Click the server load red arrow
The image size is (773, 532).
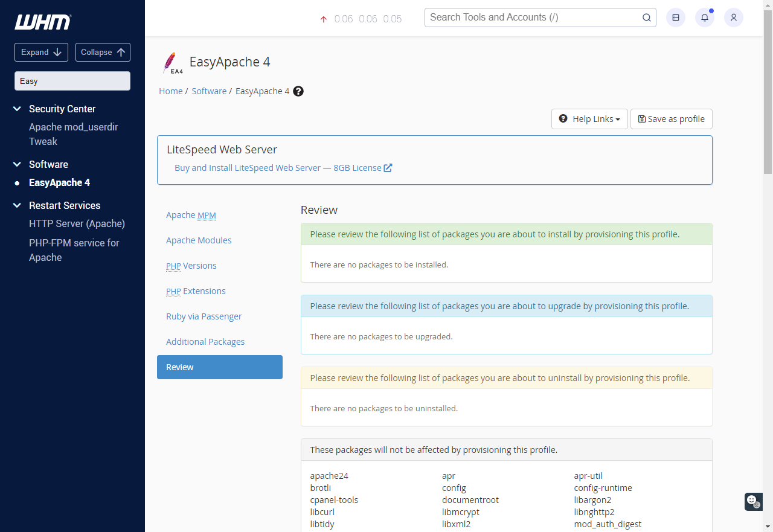coord(324,19)
